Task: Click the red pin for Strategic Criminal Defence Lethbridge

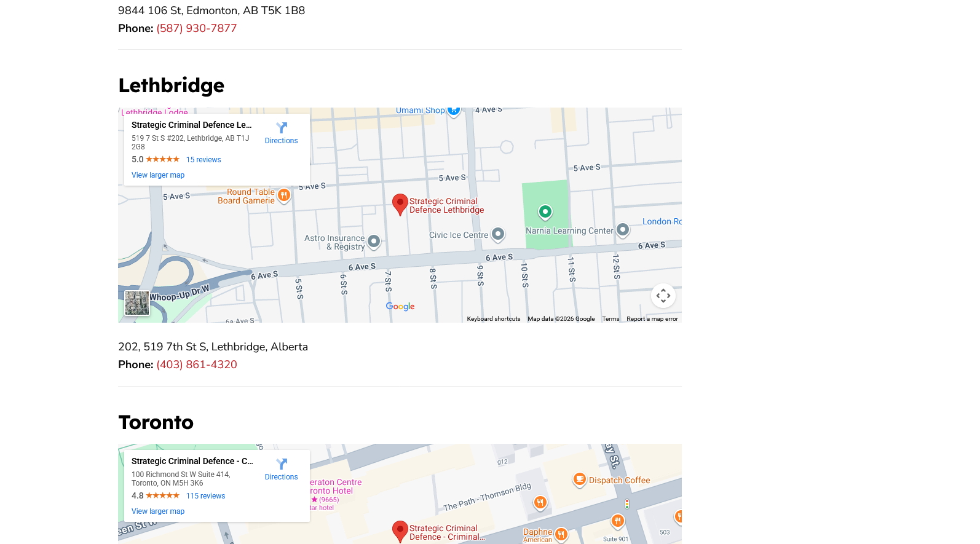Action: click(400, 205)
